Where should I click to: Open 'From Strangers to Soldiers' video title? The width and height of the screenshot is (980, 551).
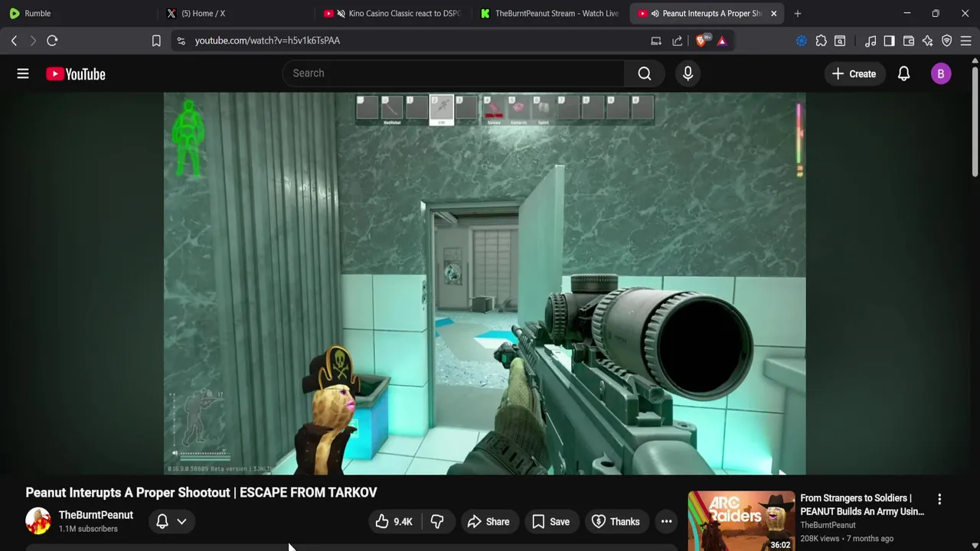point(862,504)
